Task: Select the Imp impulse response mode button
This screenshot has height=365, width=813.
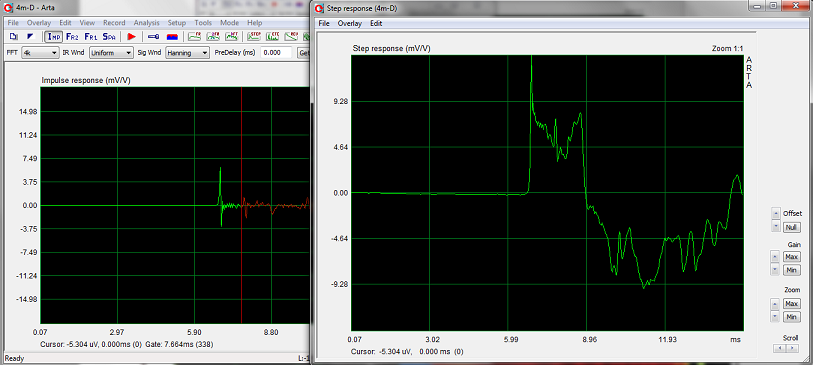Action: 54,37
